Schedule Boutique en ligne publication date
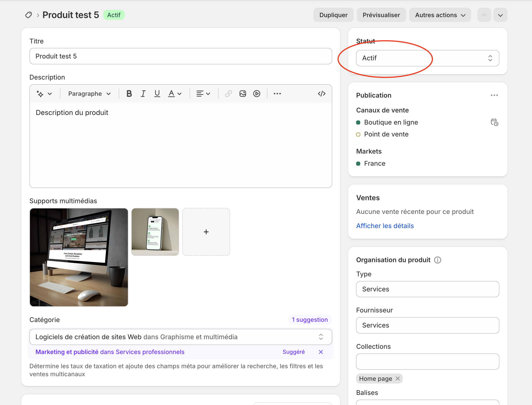Viewport: 532px width, 405px height. [494, 122]
